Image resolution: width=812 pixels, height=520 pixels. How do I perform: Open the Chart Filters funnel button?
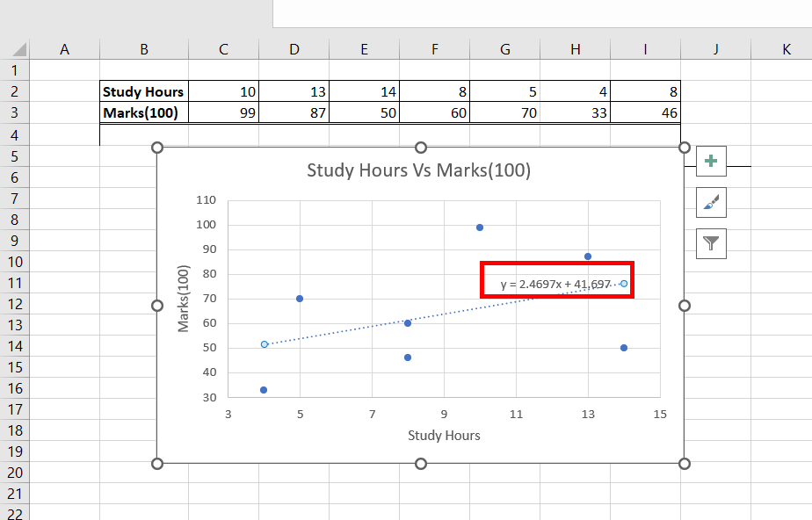pos(711,243)
